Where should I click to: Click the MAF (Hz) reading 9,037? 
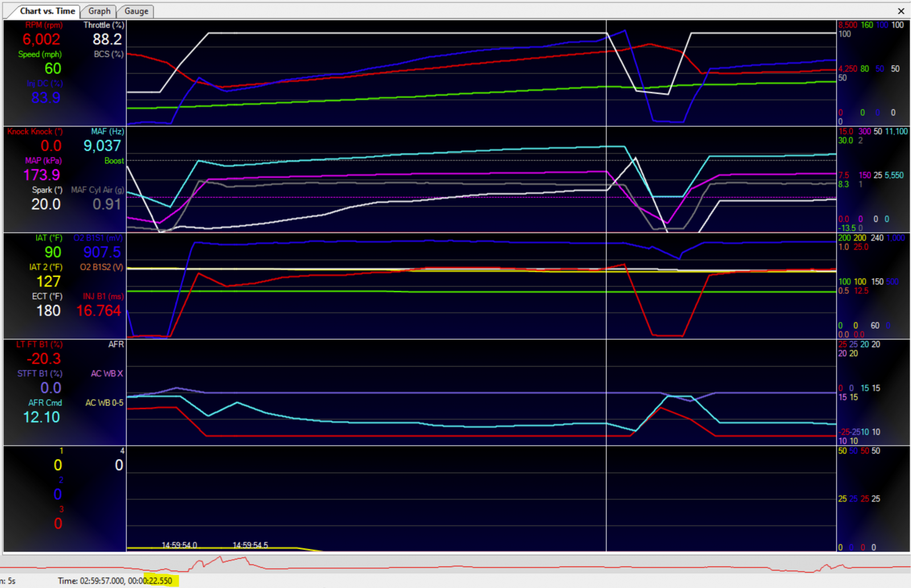pos(102,146)
